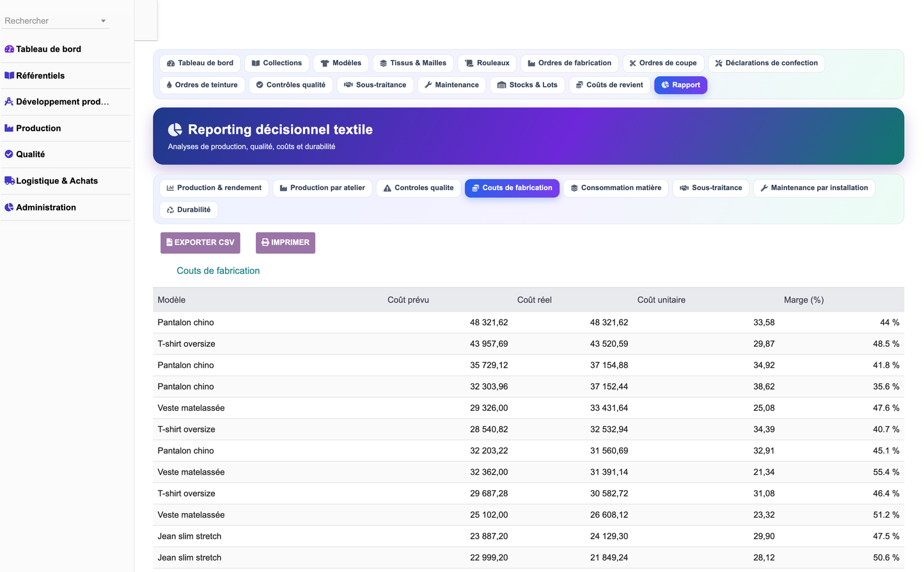Click the 21 849,24 real cost cell
924x572 pixels.
[609, 558]
